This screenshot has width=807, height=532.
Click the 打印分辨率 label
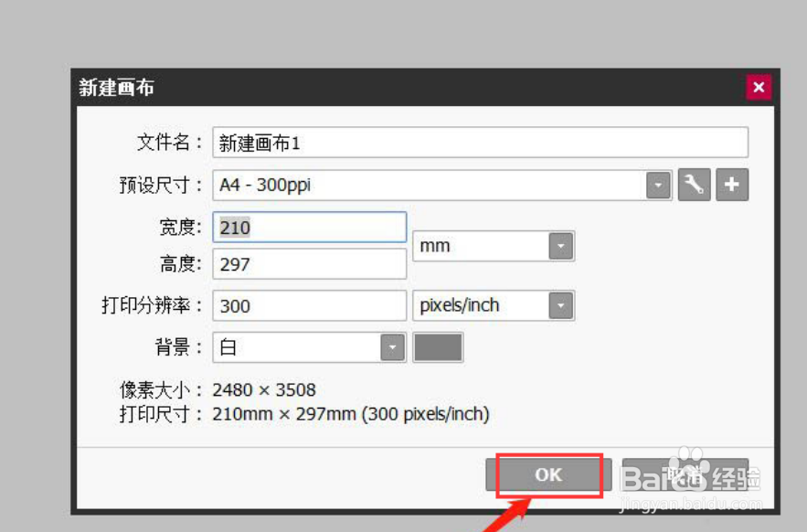tap(153, 305)
